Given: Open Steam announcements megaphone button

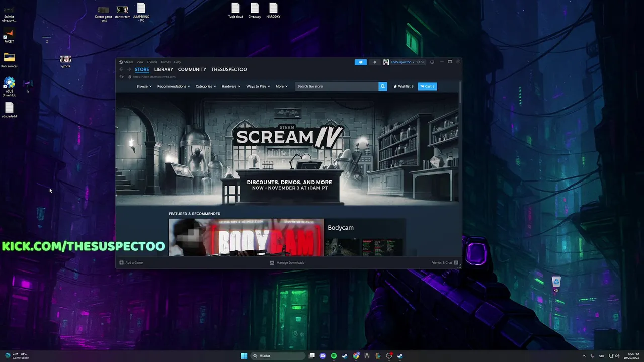Looking at the screenshot, I should coord(360,62).
